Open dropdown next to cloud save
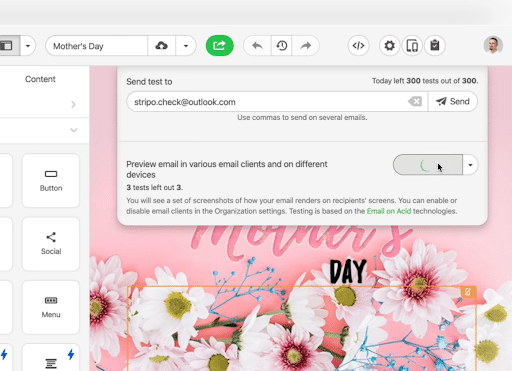This screenshot has height=371, width=512. click(x=186, y=45)
